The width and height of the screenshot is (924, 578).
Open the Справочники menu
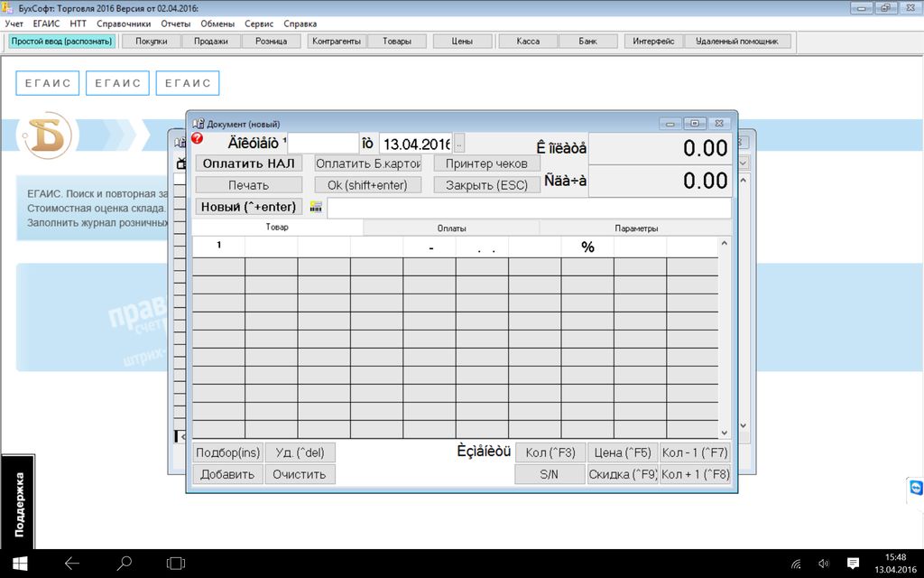tap(124, 23)
